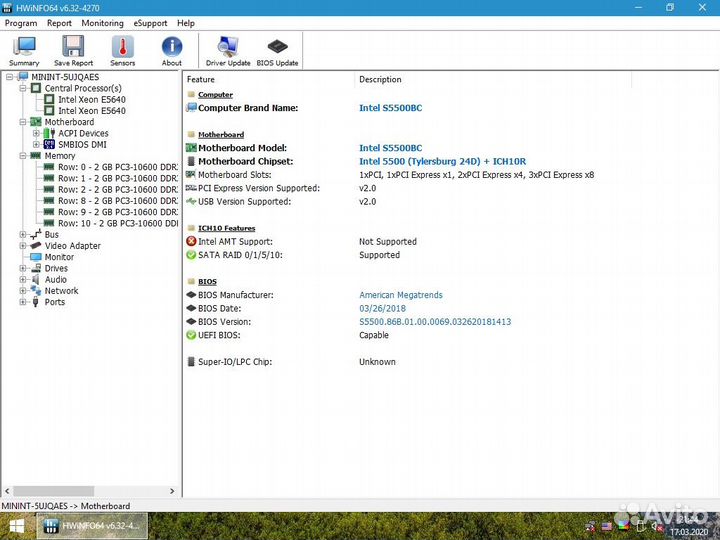Click the Computer Brand Name value

point(390,108)
